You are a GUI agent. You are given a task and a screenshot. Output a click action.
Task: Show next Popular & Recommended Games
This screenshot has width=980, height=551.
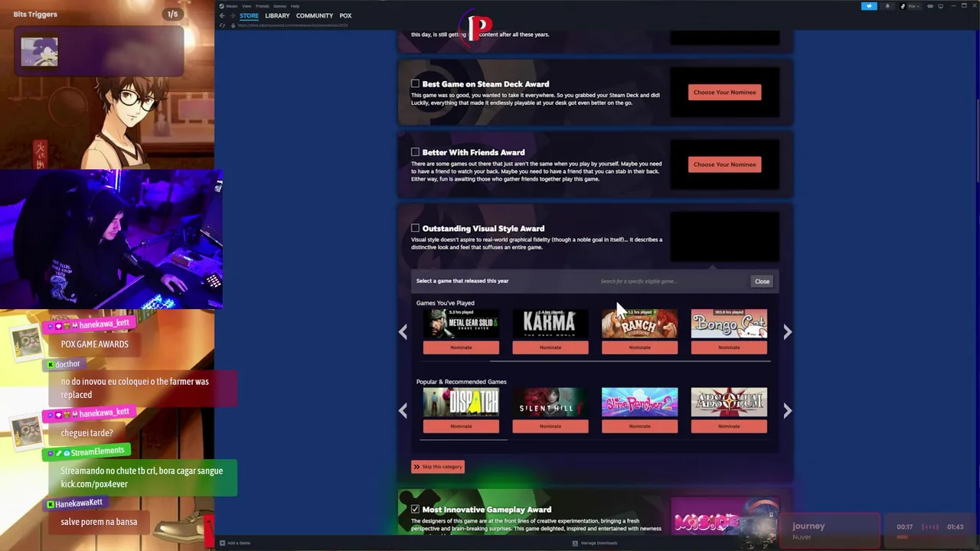click(787, 410)
